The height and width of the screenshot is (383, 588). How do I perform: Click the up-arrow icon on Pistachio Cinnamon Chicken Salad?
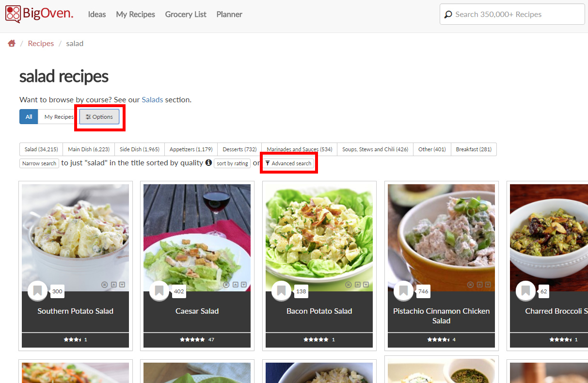tap(479, 285)
